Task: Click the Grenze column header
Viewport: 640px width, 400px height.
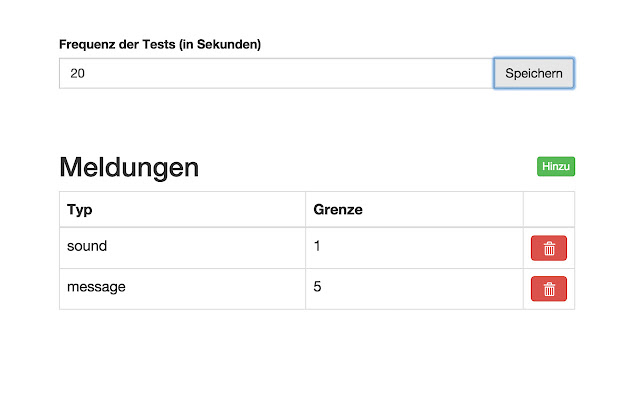Action: coord(338,210)
